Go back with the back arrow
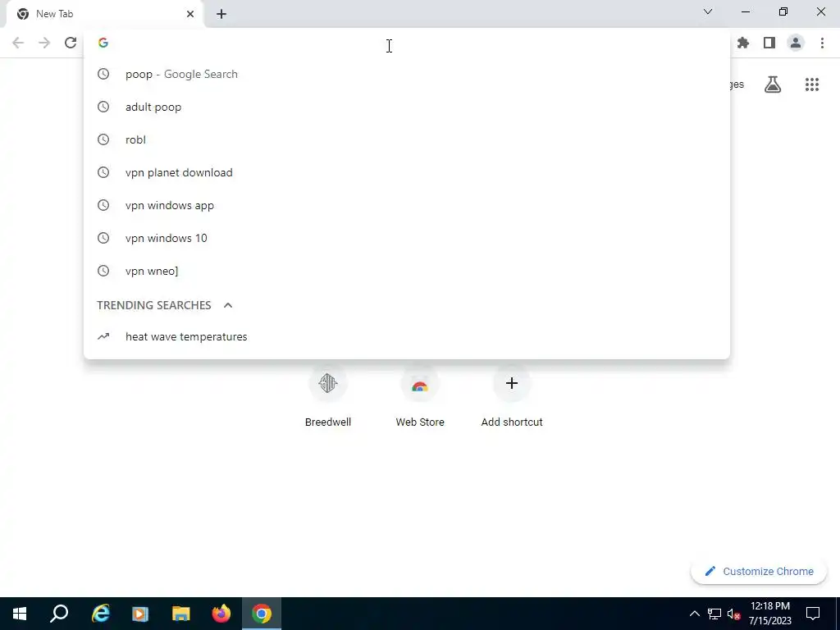The width and height of the screenshot is (840, 630). [x=18, y=43]
